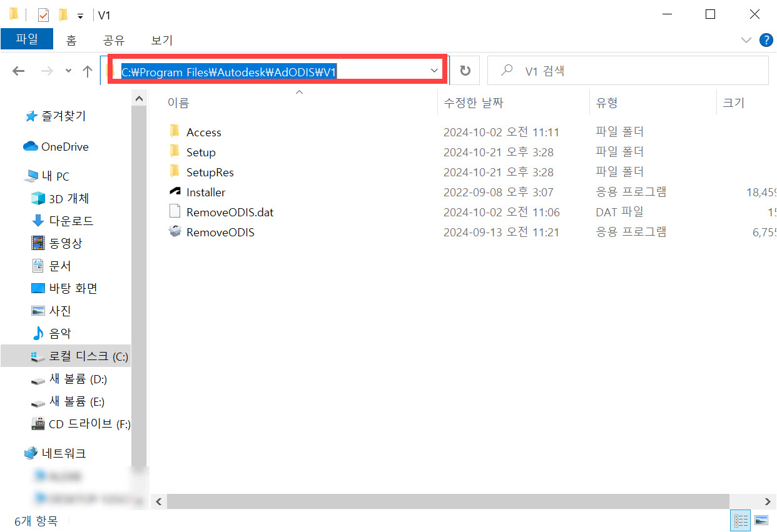This screenshot has height=532, width=777.
Task: Expand the ribbon with chevron
Action: [x=746, y=40]
